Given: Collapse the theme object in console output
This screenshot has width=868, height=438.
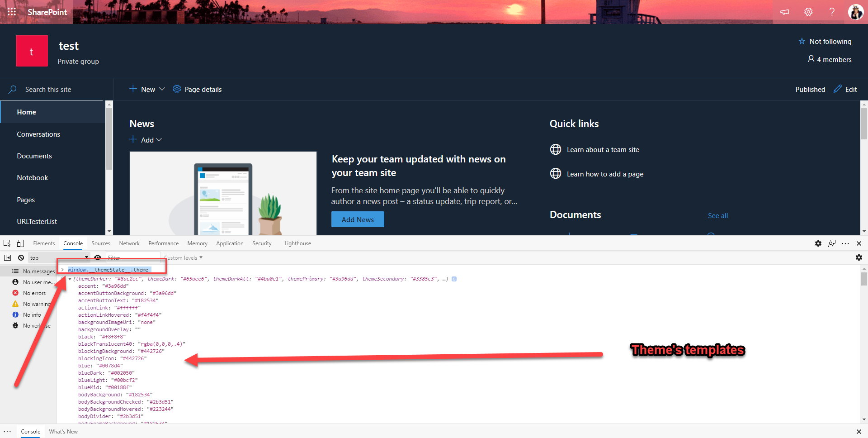Looking at the screenshot, I should [x=70, y=279].
